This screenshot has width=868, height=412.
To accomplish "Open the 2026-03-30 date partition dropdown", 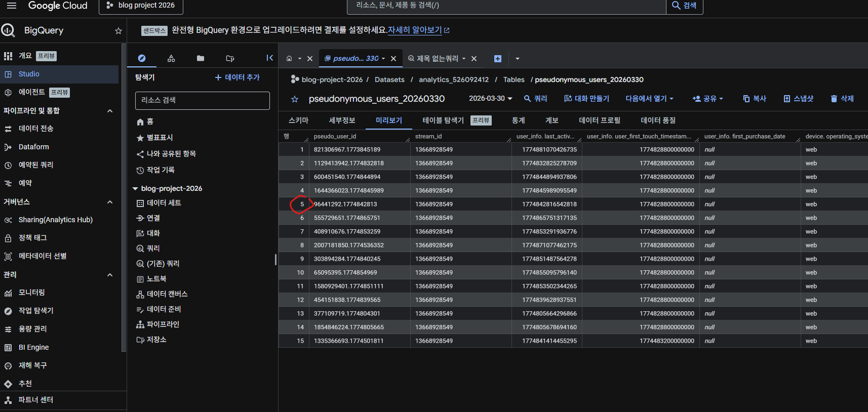I will pos(490,99).
